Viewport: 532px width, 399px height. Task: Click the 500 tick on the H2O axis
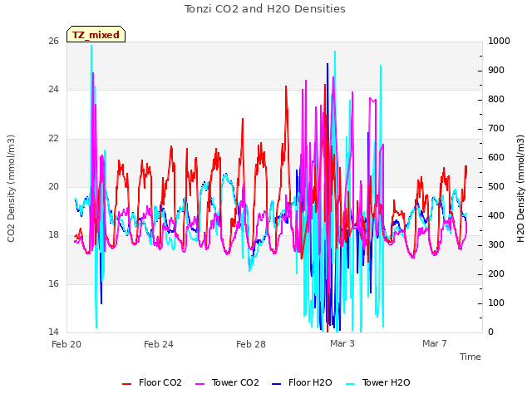496,186
